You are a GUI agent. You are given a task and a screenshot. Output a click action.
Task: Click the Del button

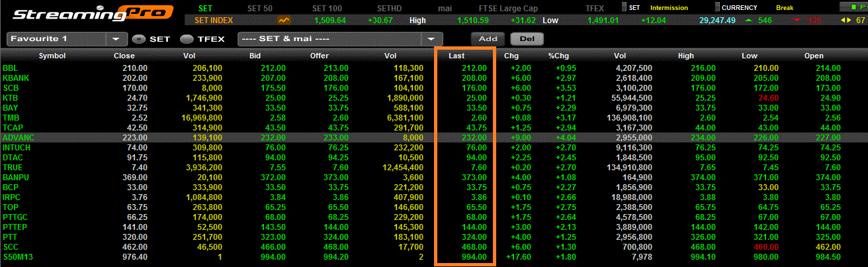[x=527, y=39]
